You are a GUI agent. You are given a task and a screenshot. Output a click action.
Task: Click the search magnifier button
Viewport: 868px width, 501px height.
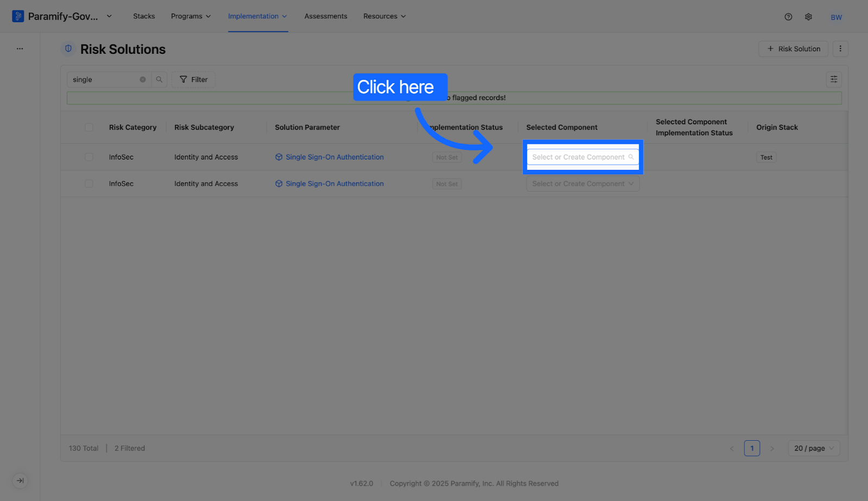pyautogui.click(x=159, y=79)
